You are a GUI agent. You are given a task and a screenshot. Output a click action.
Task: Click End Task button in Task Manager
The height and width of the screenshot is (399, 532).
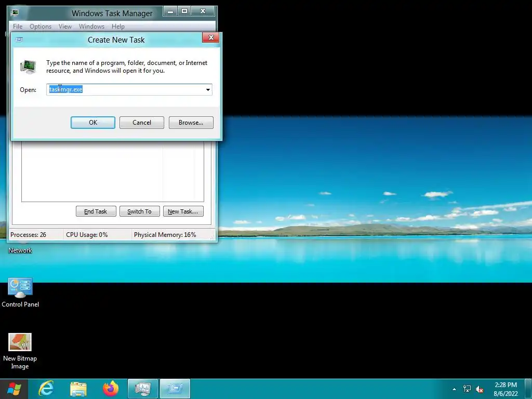[x=96, y=211]
